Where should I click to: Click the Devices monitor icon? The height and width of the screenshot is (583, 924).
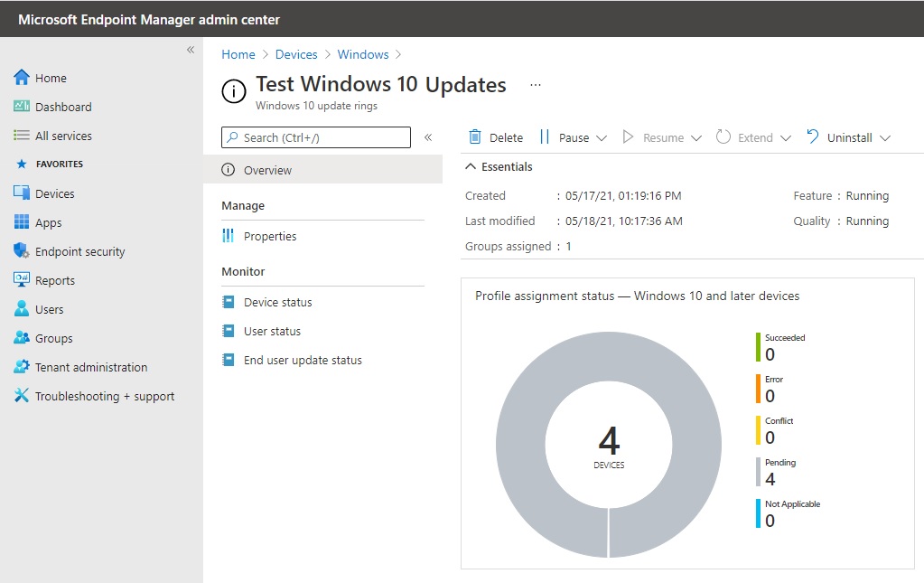click(x=22, y=193)
